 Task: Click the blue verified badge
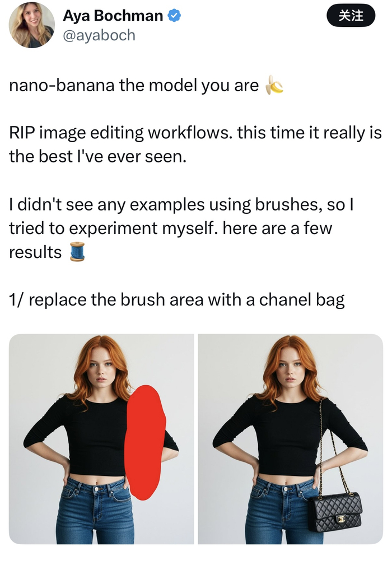coord(174,16)
